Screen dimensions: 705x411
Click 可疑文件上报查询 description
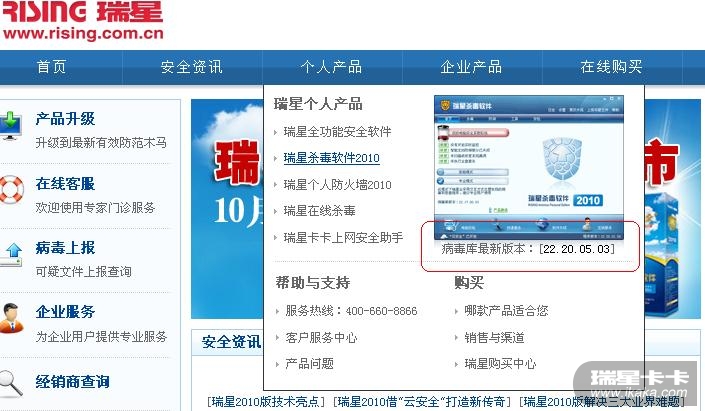tap(84, 272)
